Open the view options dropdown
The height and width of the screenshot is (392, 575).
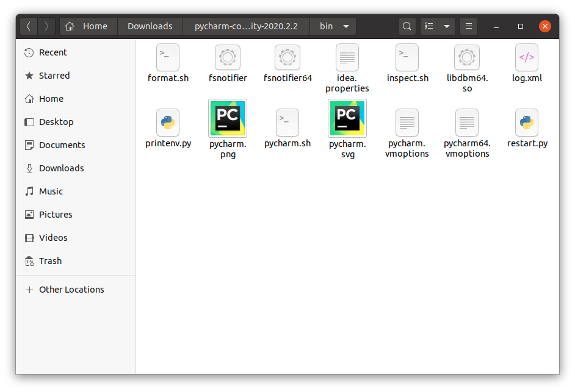[446, 26]
